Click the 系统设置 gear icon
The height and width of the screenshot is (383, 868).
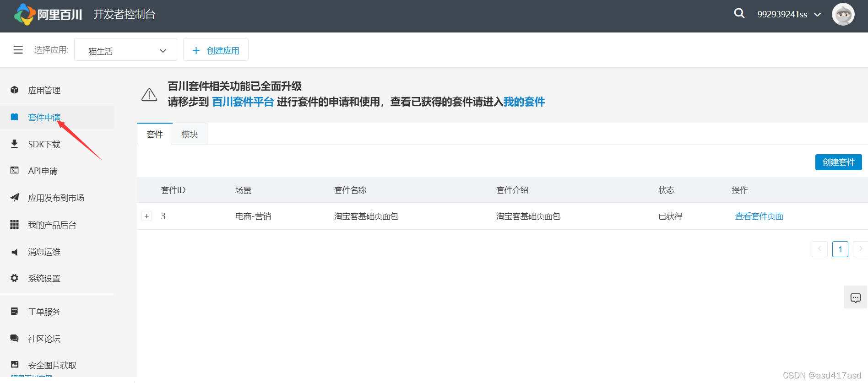coord(15,278)
